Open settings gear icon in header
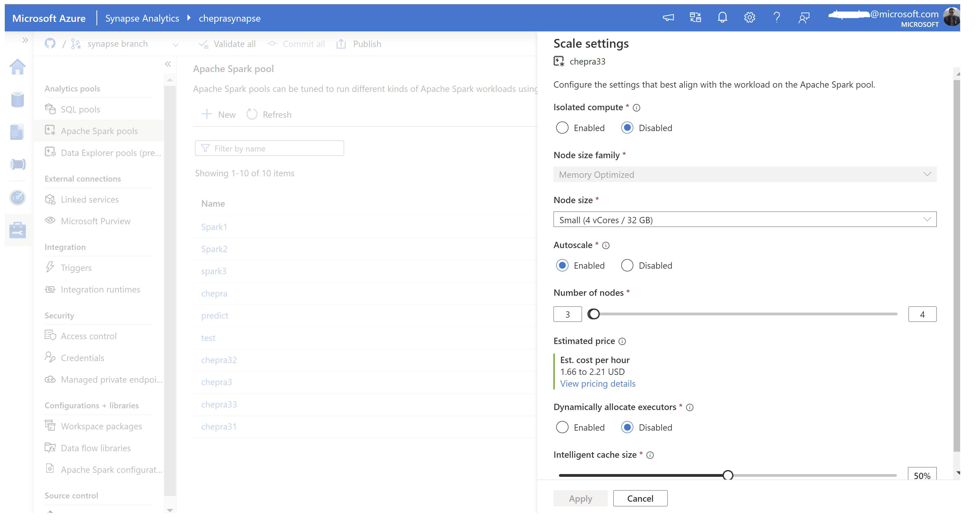This screenshot has height=521, width=980. (x=749, y=18)
